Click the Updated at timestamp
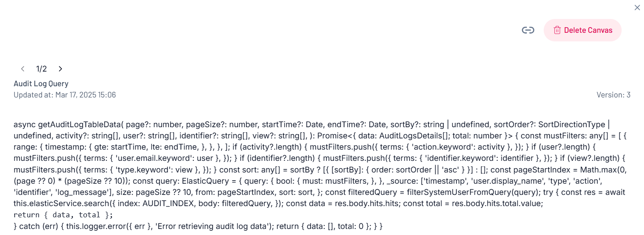The height and width of the screenshot is (235, 644). click(x=65, y=94)
